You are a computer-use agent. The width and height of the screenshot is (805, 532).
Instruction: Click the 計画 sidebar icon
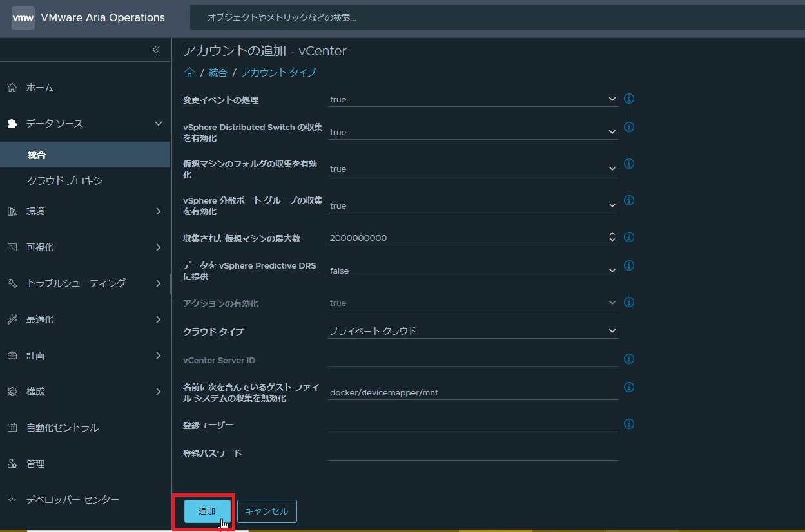(12, 356)
